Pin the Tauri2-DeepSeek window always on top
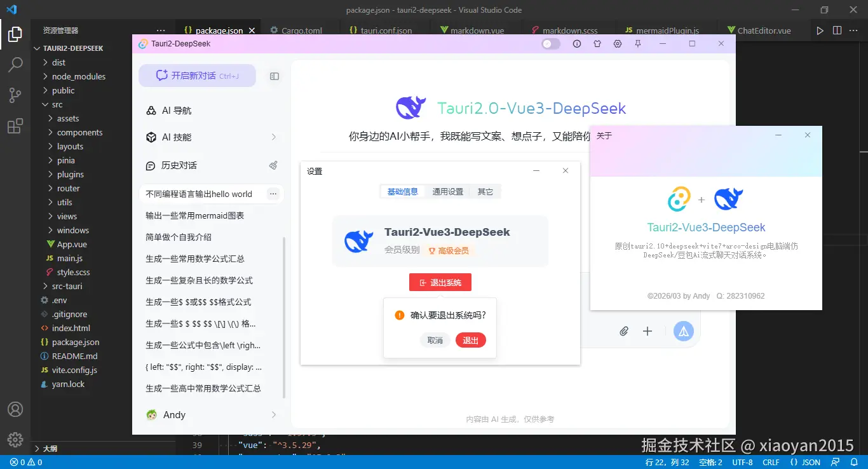Image resolution: width=868 pixels, height=469 pixels. coord(637,43)
